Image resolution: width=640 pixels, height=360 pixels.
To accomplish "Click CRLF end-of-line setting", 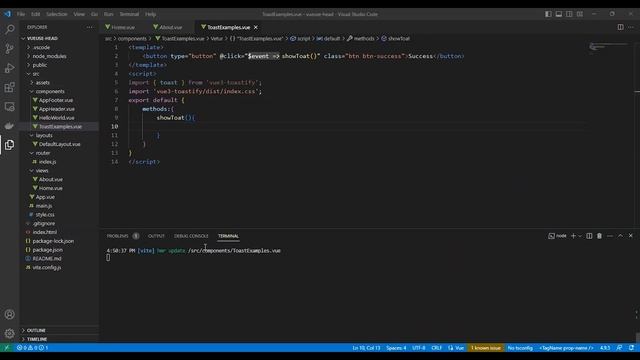I will pyautogui.click(x=436, y=348).
